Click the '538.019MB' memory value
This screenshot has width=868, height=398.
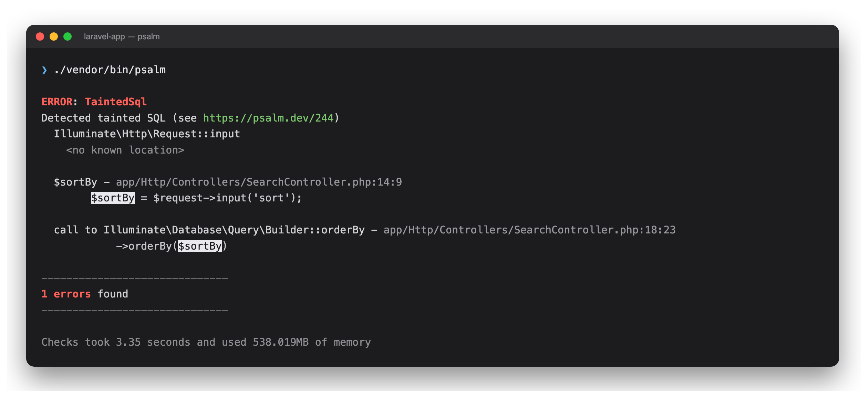coord(280,342)
